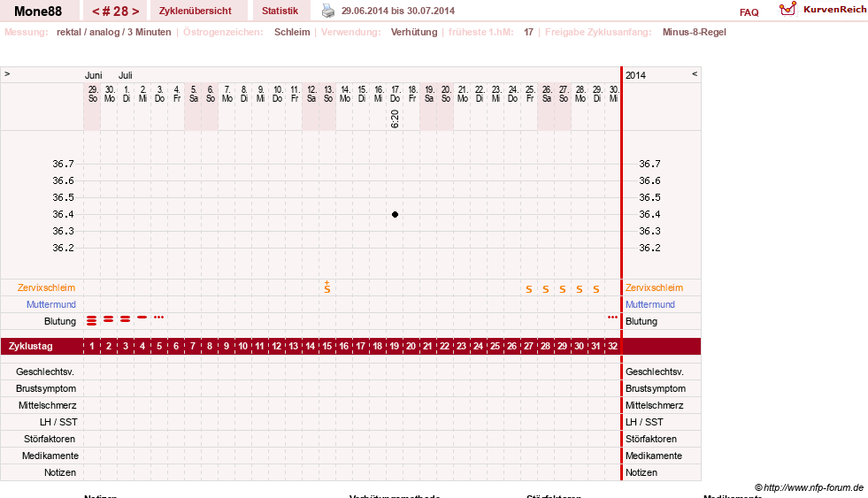
Task: Select cycle day 1 in Zyklustag row
Action: [x=92, y=347]
